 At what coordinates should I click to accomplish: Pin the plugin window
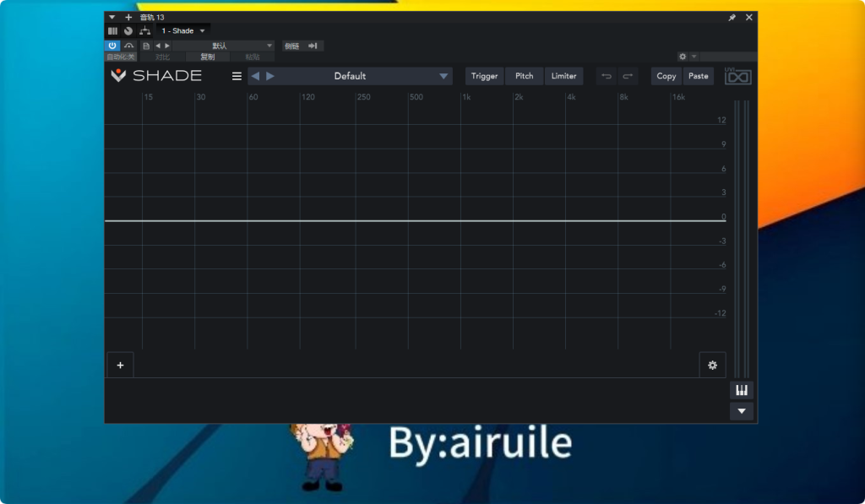coord(732,18)
